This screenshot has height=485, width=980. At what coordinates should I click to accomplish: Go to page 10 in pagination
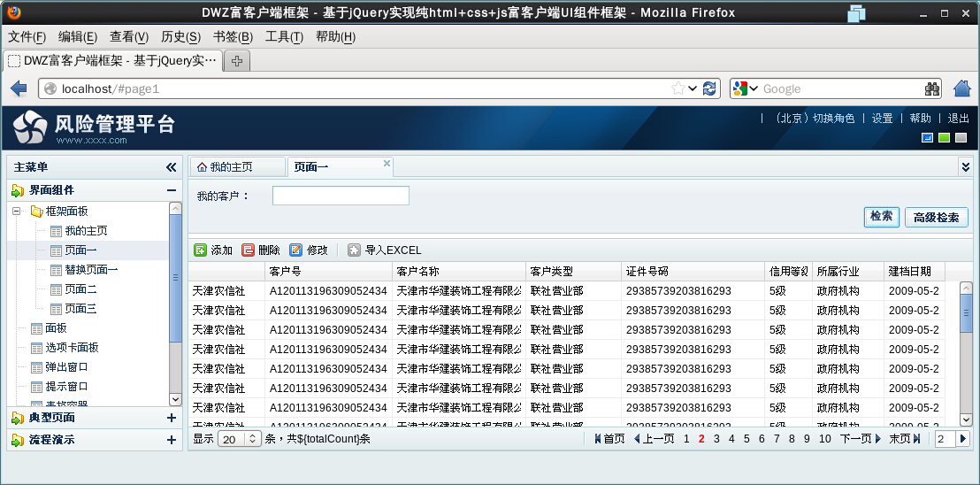pyautogui.click(x=824, y=439)
